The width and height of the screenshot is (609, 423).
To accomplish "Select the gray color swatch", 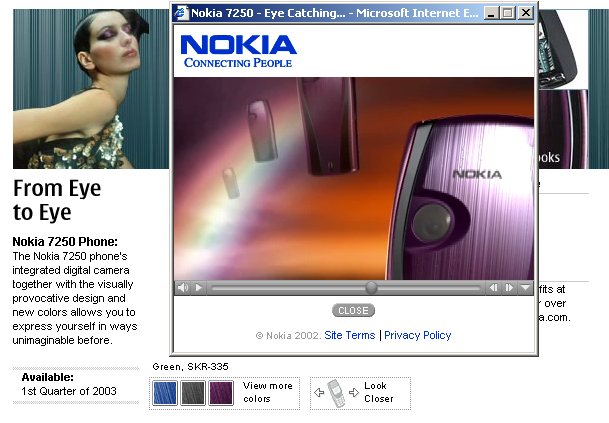I will [193, 393].
